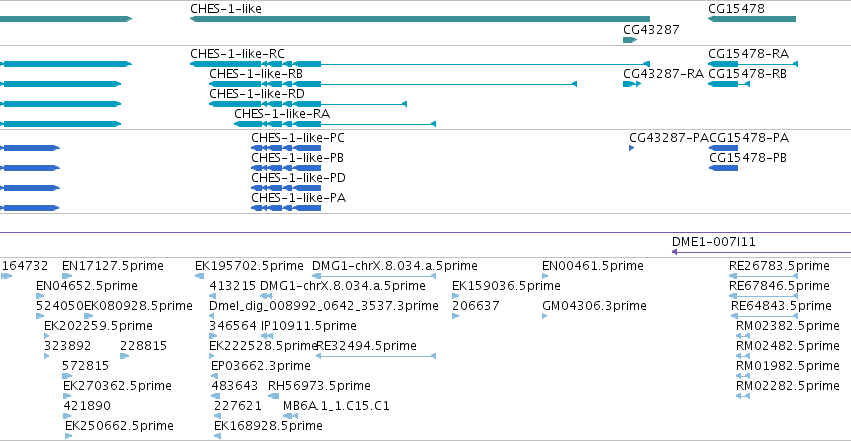Click the DME1-007I11 clone label

[714, 242]
